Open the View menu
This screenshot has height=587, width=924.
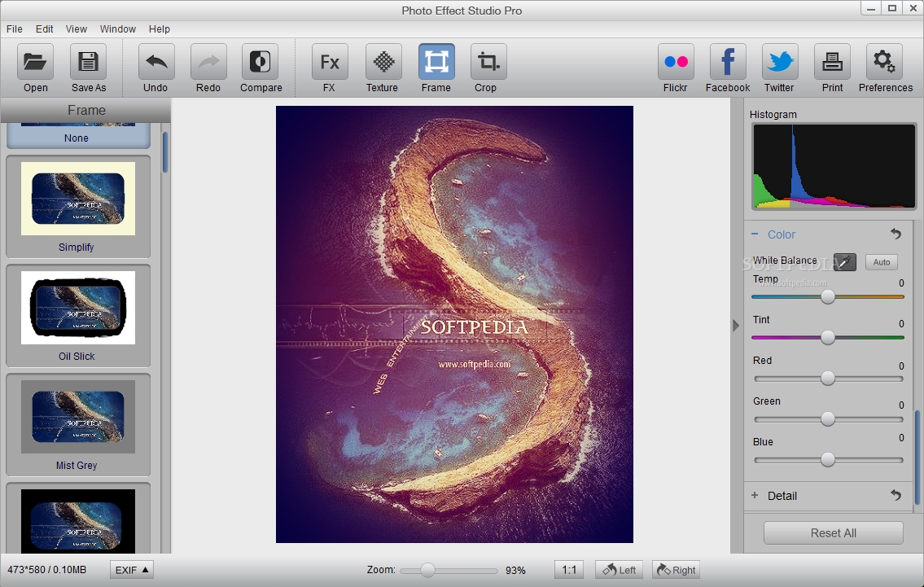[x=76, y=28]
